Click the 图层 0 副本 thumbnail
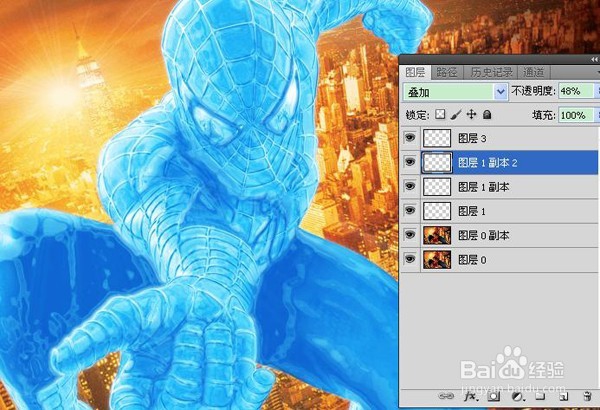Screen dimensions: 600x410 tap(437, 235)
